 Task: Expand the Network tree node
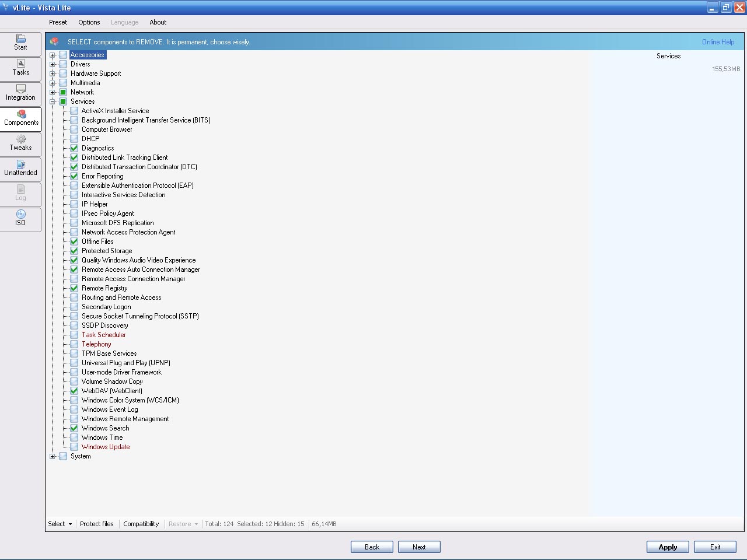(x=52, y=92)
